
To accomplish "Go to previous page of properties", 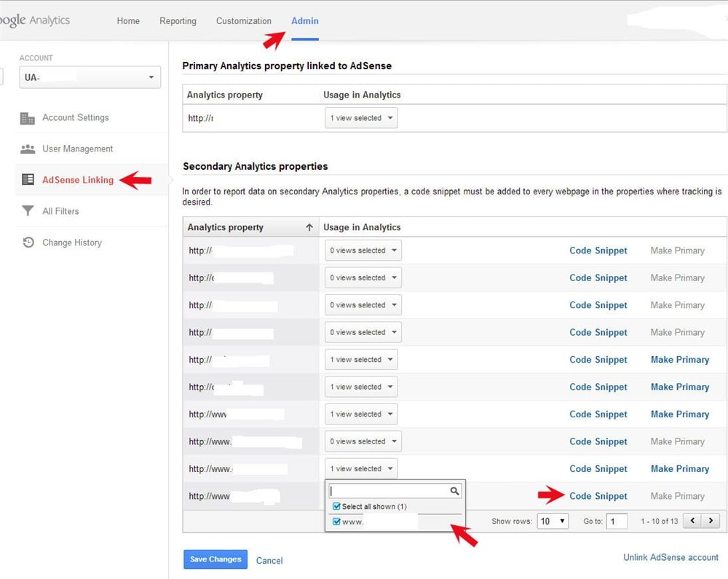I will [x=694, y=521].
